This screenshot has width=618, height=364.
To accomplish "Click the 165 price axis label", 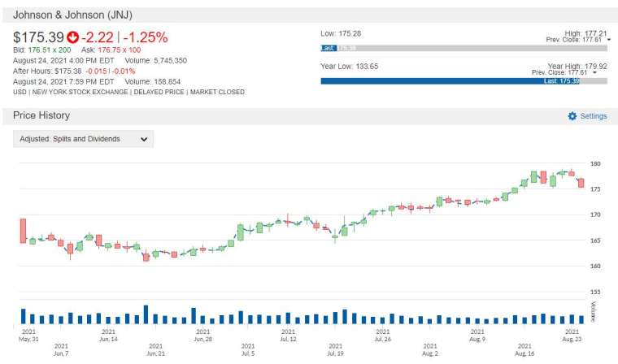I will (595, 240).
